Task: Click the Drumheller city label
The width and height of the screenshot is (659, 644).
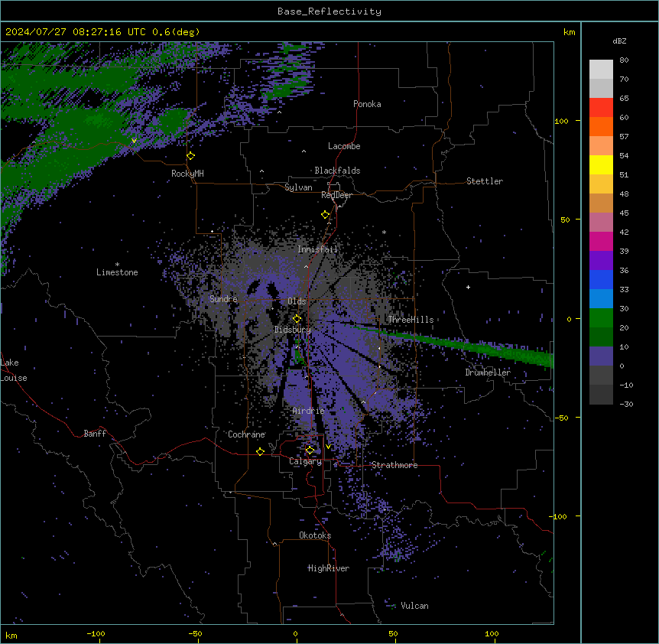Action: [x=488, y=372]
